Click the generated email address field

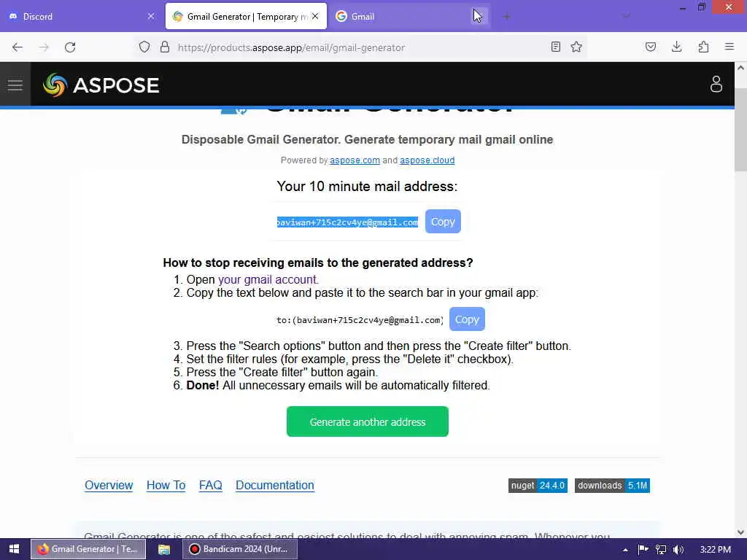click(x=347, y=222)
